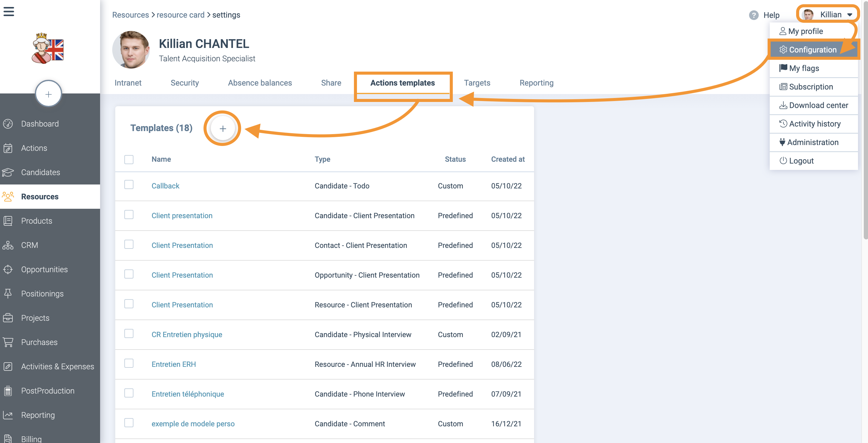The height and width of the screenshot is (443, 868).
Task: Click the Opportunities target icon
Action: point(8,269)
